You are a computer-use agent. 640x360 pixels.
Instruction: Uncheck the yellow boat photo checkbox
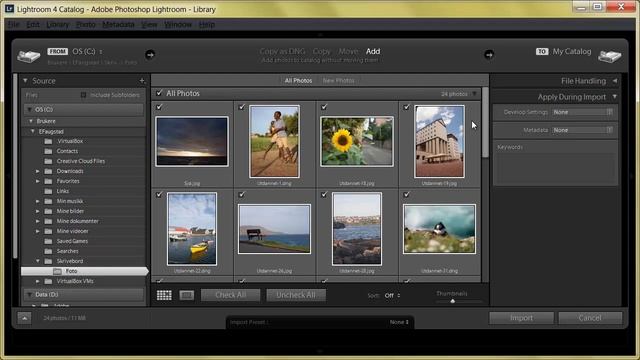coord(159,195)
